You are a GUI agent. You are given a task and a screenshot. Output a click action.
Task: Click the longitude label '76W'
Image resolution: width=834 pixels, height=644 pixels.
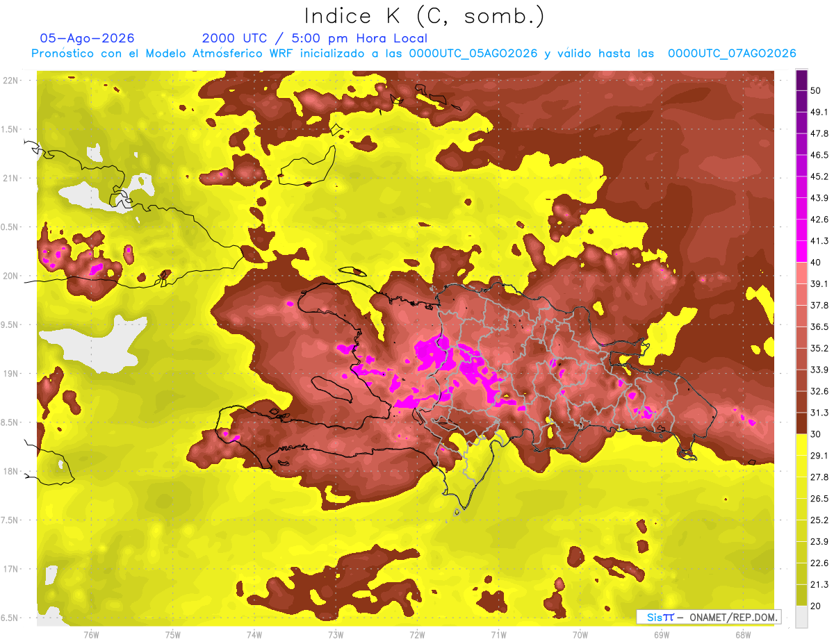coord(91,635)
